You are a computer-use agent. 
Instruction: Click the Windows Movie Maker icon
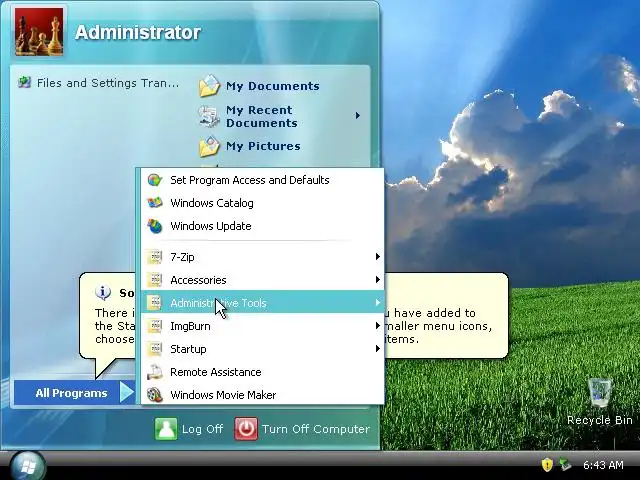pos(155,395)
